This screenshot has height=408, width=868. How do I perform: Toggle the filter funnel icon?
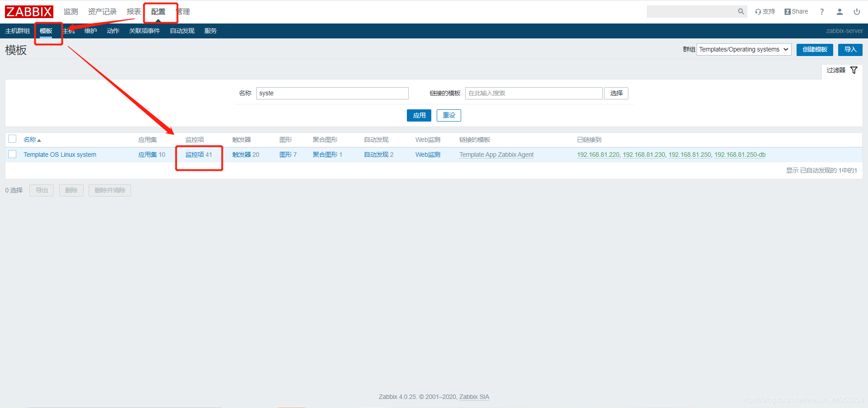coord(854,70)
